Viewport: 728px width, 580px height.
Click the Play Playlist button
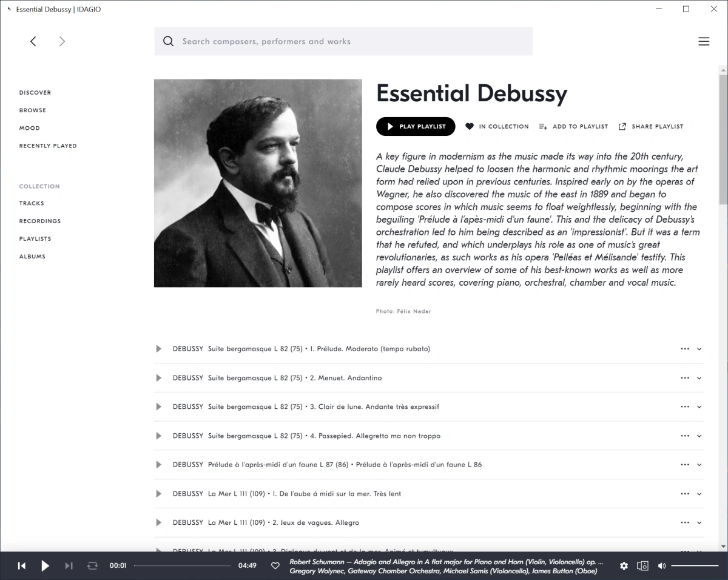[416, 126]
